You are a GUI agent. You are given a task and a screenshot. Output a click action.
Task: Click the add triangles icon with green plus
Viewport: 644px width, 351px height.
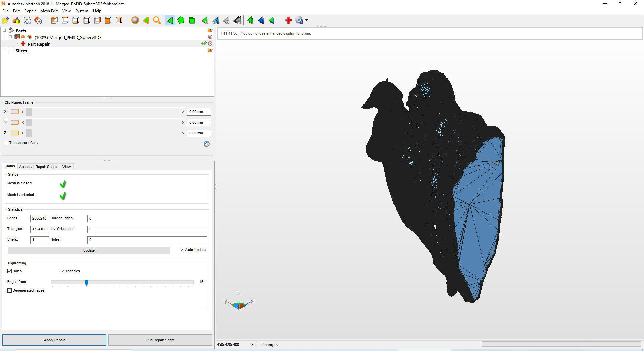tap(205, 20)
